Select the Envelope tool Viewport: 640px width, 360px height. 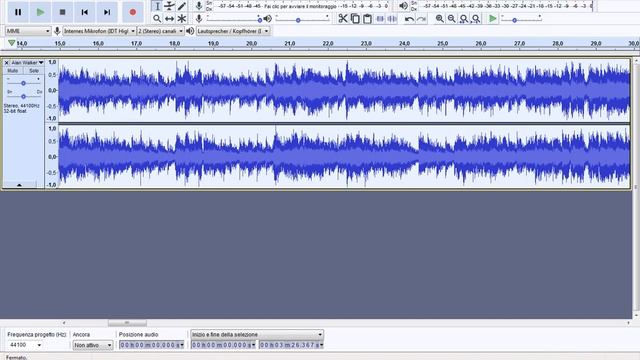tap(169, 6)
